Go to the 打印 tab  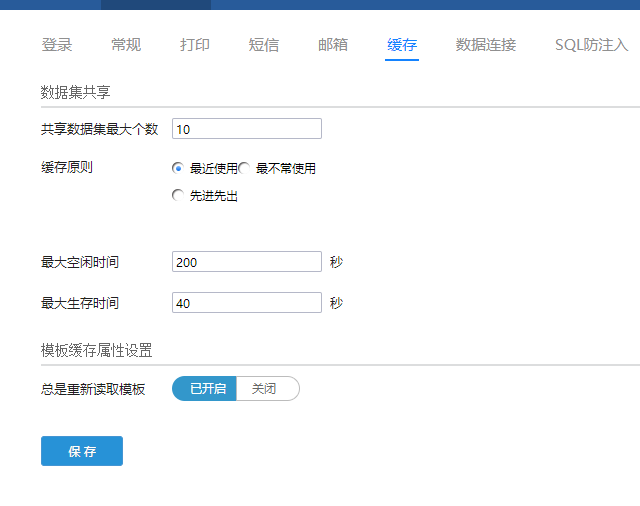[195, 44]
